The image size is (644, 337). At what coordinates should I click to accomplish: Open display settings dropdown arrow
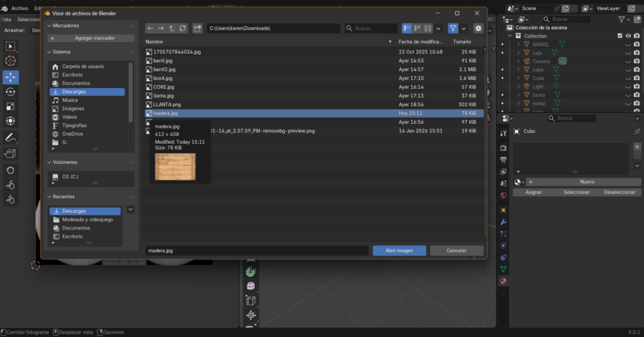(438, 28)
